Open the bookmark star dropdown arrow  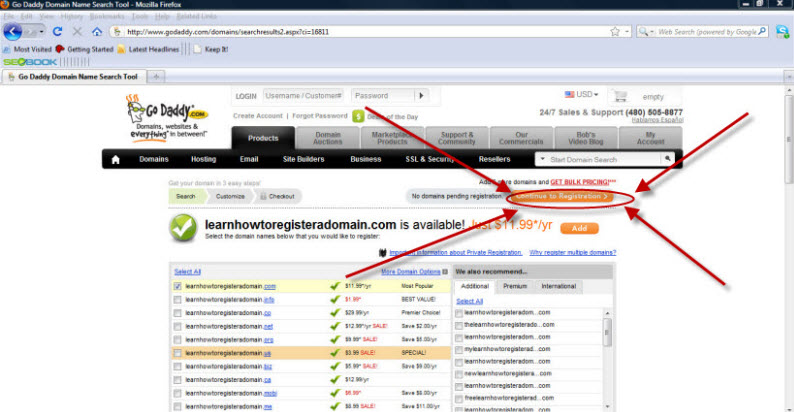[x=627, y=31]
